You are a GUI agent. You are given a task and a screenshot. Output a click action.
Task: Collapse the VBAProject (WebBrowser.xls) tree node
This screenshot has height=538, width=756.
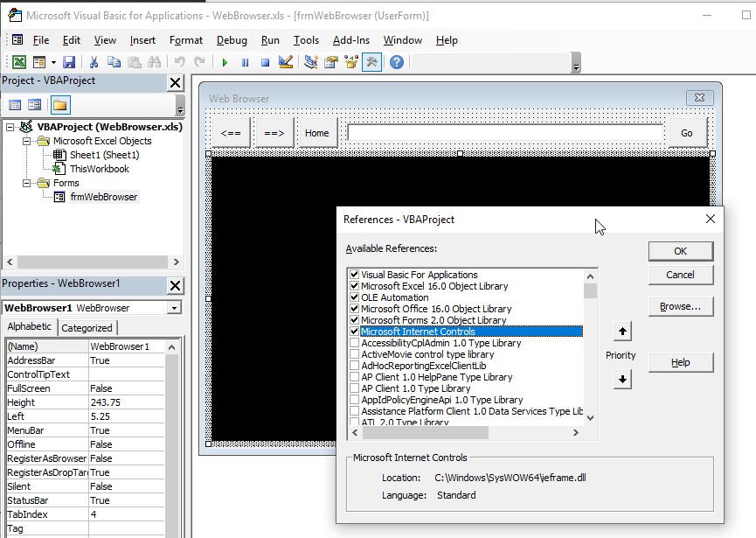tap(10, 127)
